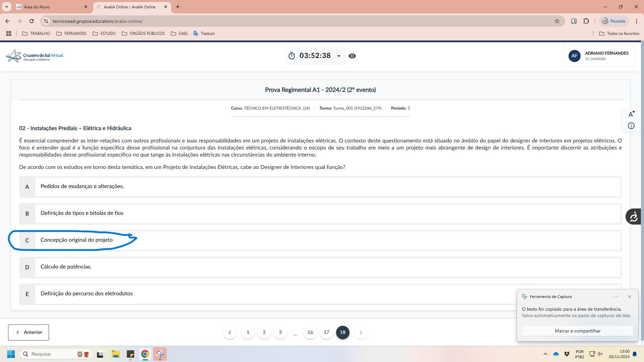The width and height of the screenshot is (644, 362).
Task: Toggle timer visibility eye icon
Action: point(352,56)
